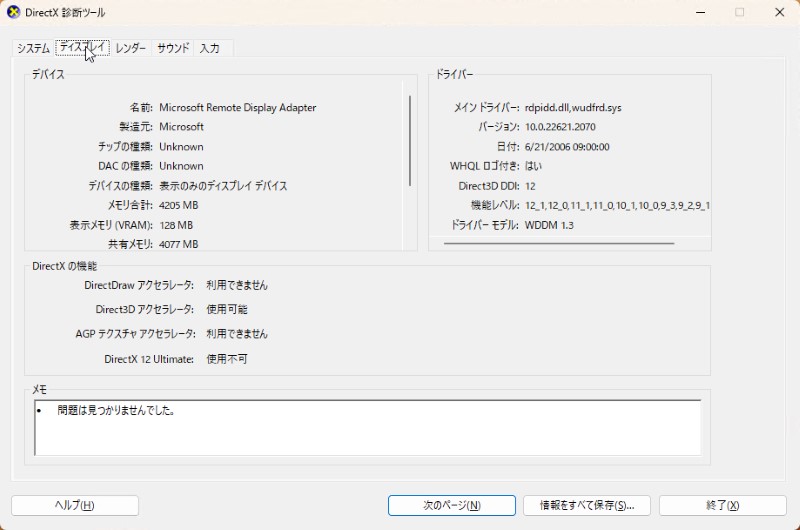Click the driver panel horizontal scrollbar

click(559, 243)
